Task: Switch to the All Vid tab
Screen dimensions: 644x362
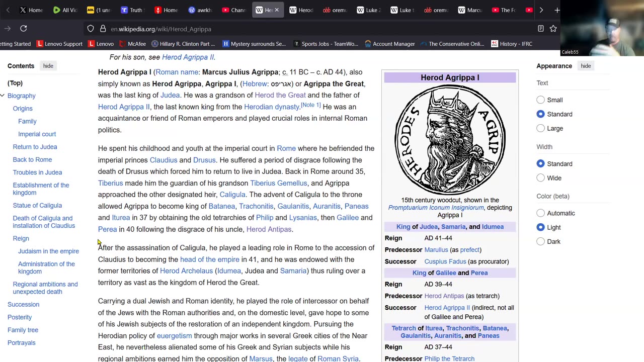Action: pyautogui.click(x=65, y=10)
